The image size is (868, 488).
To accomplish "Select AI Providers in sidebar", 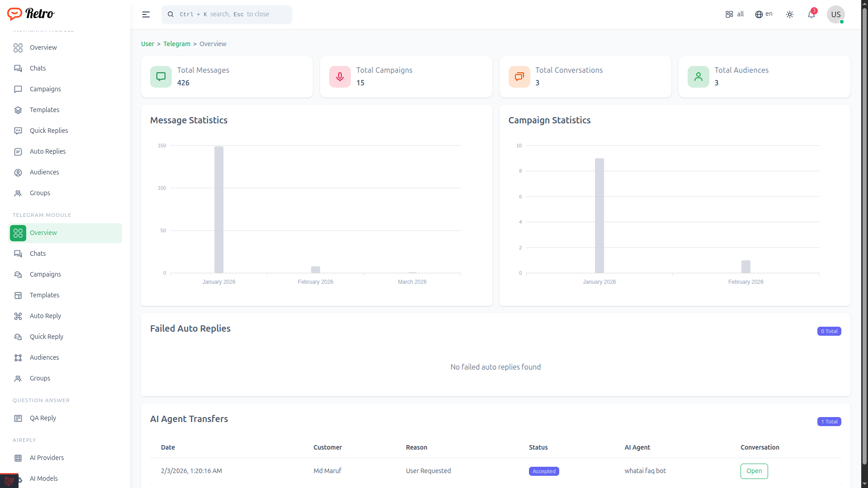I will (x=47, y=458).
